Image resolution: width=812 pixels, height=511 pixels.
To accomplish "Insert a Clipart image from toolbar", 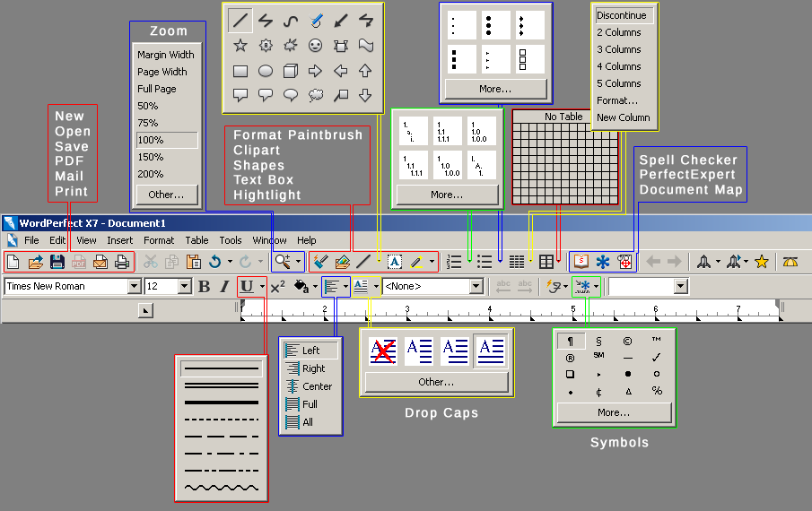I will click(342, 262).
